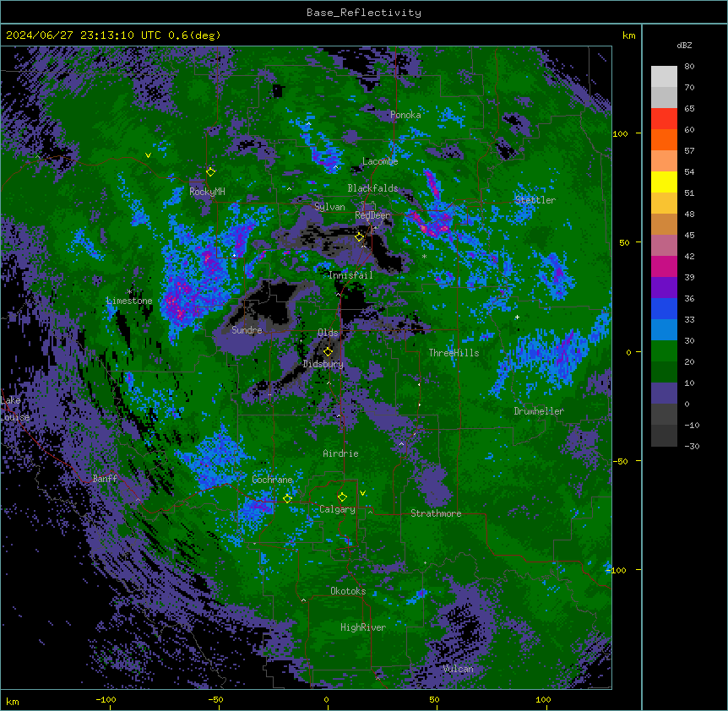
Task: Click the Limestone label
Action: pyautogui.click(x=129, y=301)
